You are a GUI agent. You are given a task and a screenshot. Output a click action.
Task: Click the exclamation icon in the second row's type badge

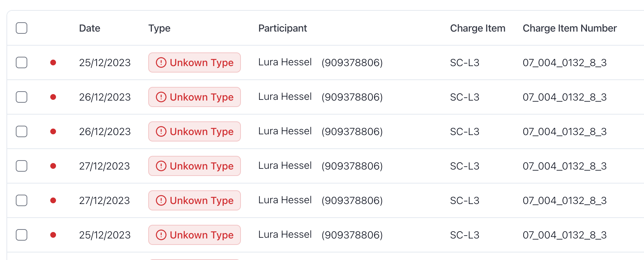click(161, 97)
